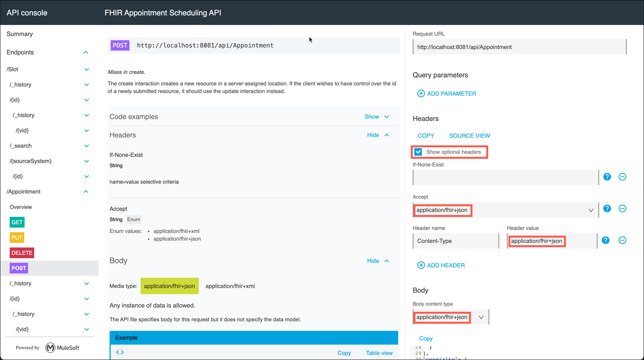Remove the Content-Type header with minus icon
The image size is (644, 360).
tap(623, 240)
